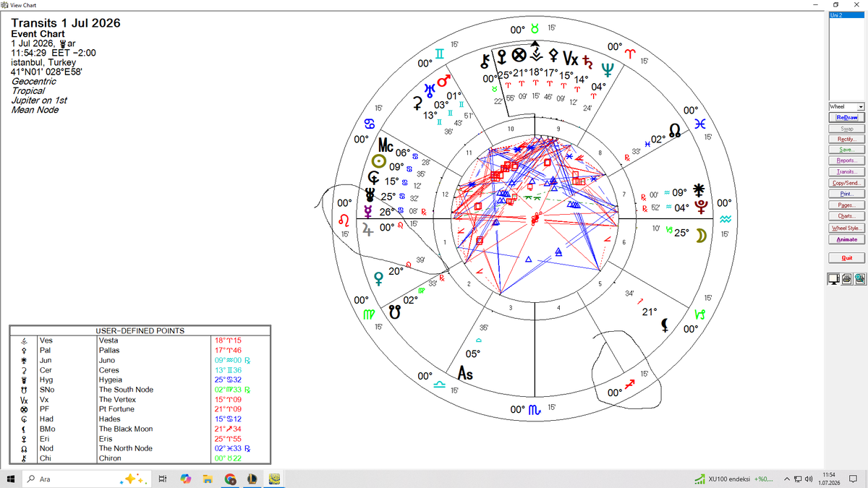868x488 pixels.
Task: Click the South Node glyph at 02° Virgo
Action: coord(394,312)
